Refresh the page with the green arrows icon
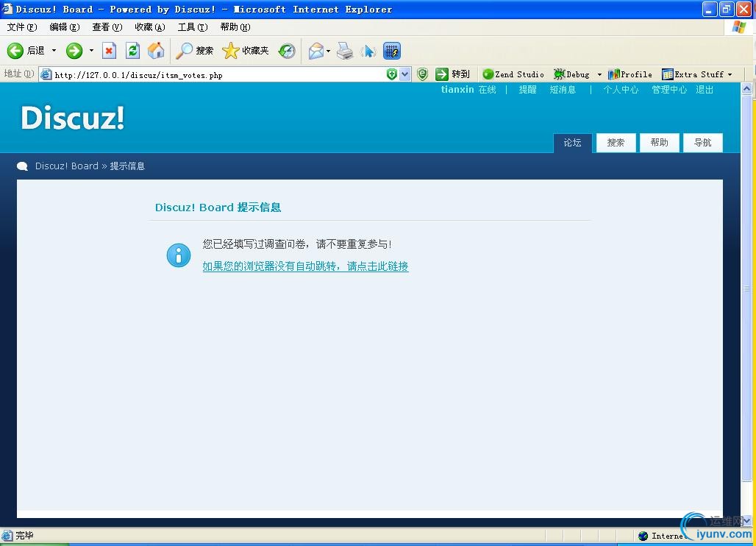This screenshot has width=756, height=546. coord(132,51)
